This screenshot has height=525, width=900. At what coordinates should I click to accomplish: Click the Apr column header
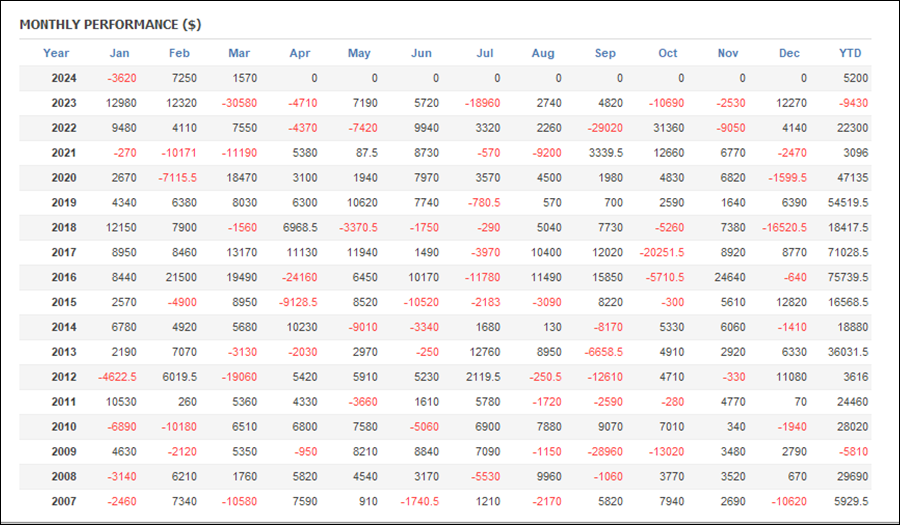coord(300,53)
